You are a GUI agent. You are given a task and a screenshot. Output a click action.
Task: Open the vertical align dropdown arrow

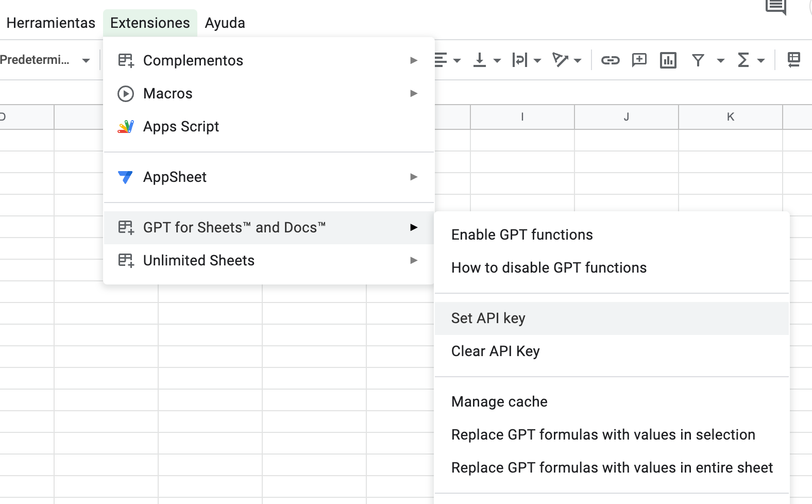497,61
